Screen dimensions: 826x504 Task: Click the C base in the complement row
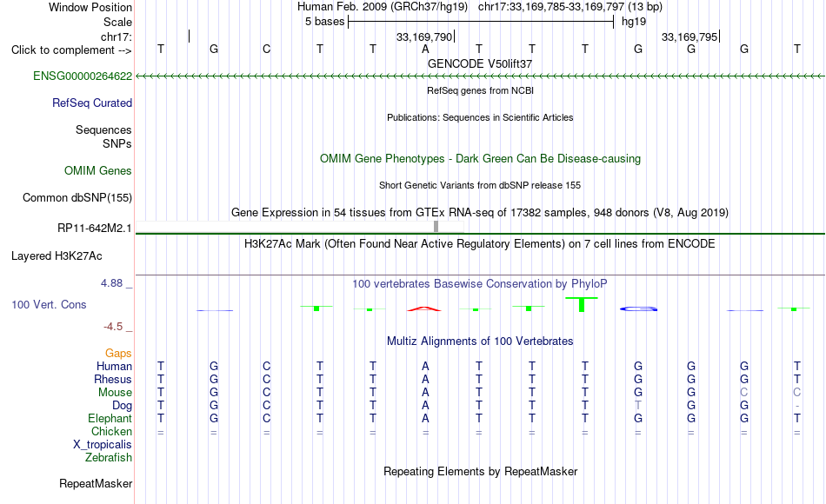click(267, 49)
